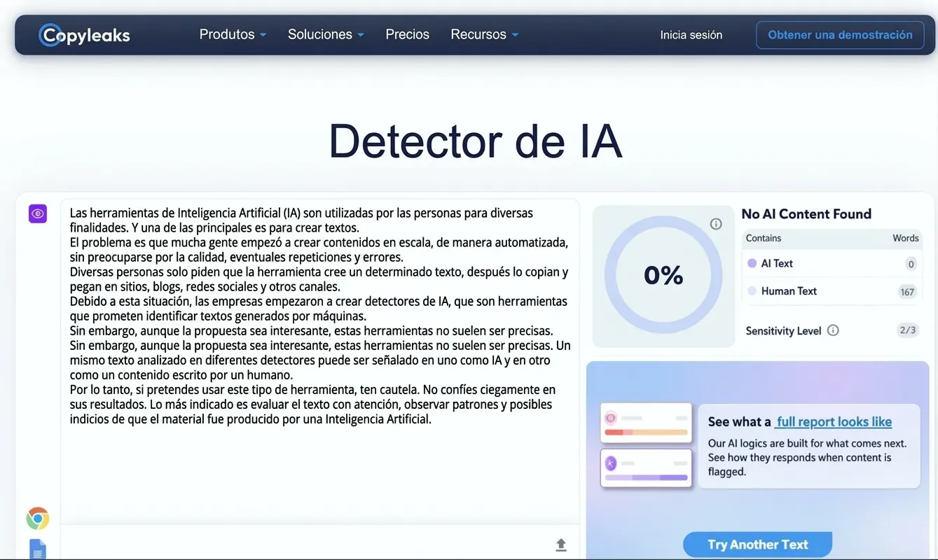Click the "Sensitivity Level" label
This screenshot has width=938, height=560.
click(783, 331)
